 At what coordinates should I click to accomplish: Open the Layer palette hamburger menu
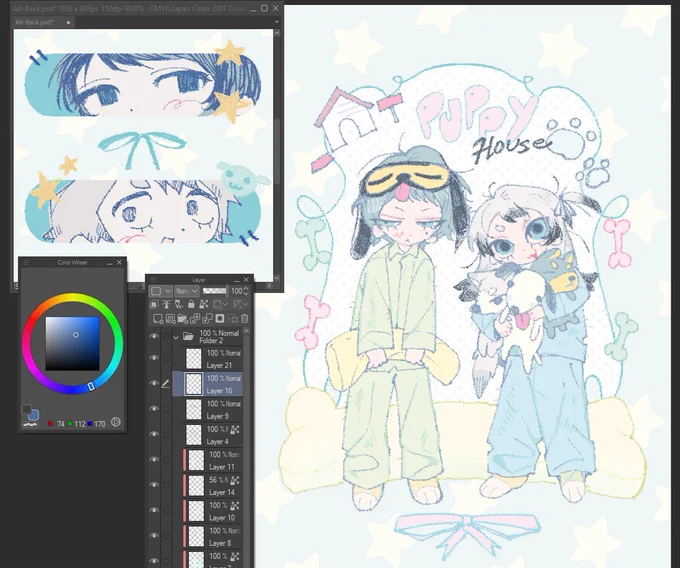coord(153,280)
